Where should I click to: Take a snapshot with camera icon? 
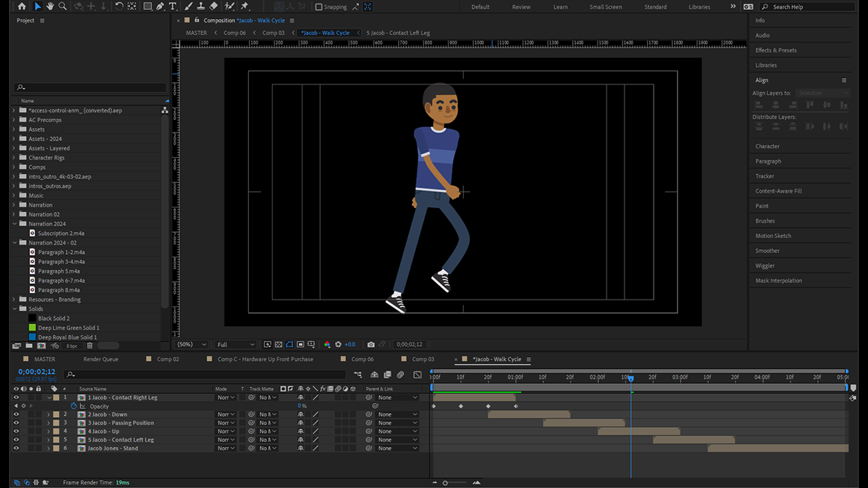[371, 344]
